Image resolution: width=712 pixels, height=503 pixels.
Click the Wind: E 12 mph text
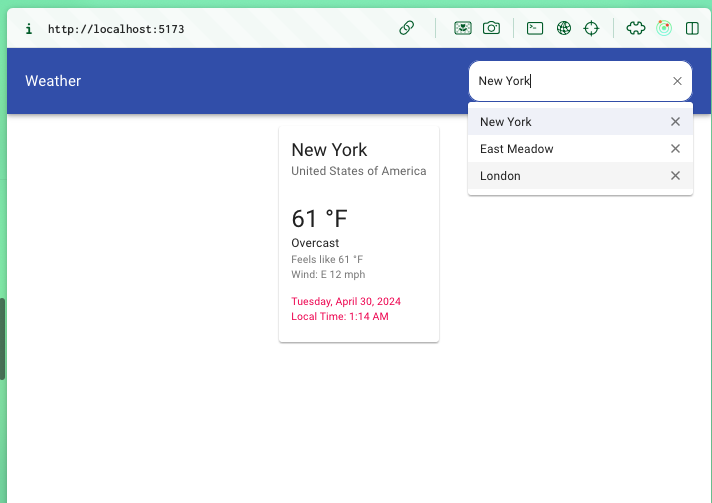click(328, 274)
